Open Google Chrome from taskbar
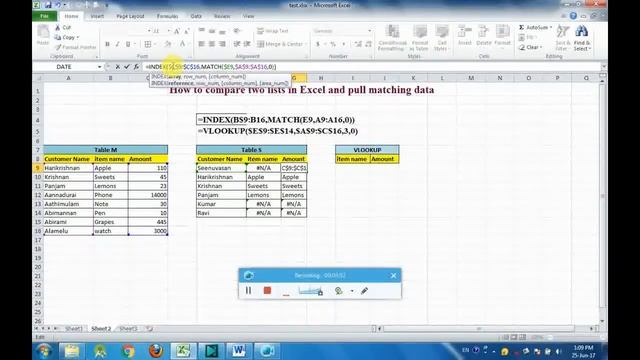Image resolution: width=640 pixels, height=360 pixels. pyautogui.click(x=128, y=351)
